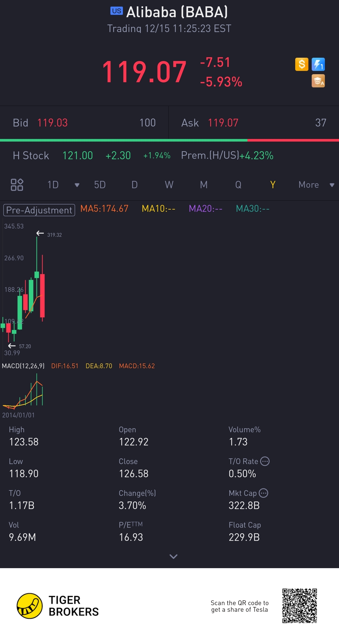Tap the T/O value 1.17B
The width and height of the screenshot is (339, 644).
point(22,505)
